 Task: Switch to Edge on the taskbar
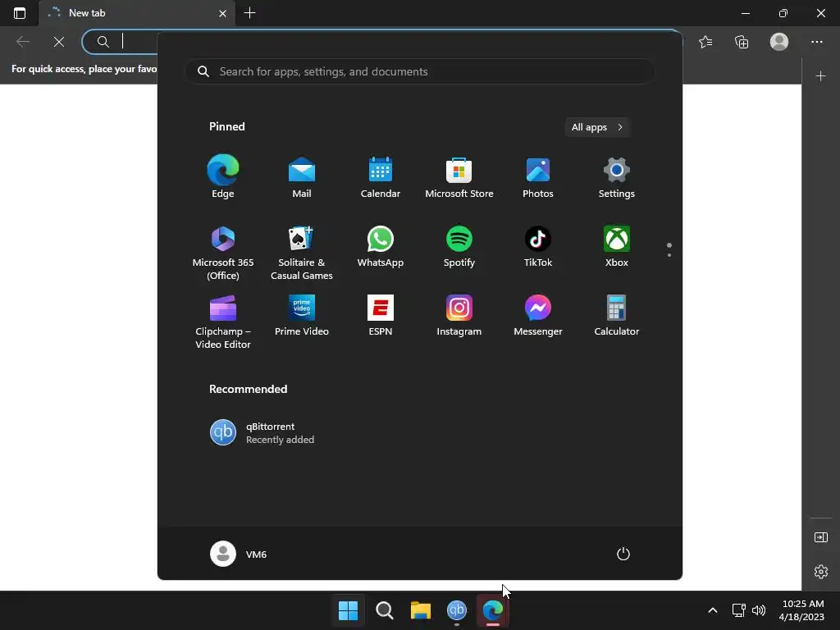click(x=493, y=610)
